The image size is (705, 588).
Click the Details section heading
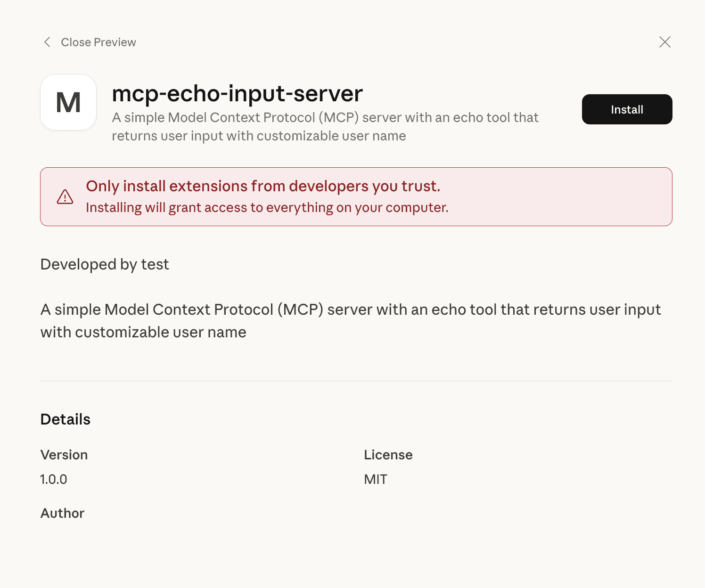[x=65, y=419]
